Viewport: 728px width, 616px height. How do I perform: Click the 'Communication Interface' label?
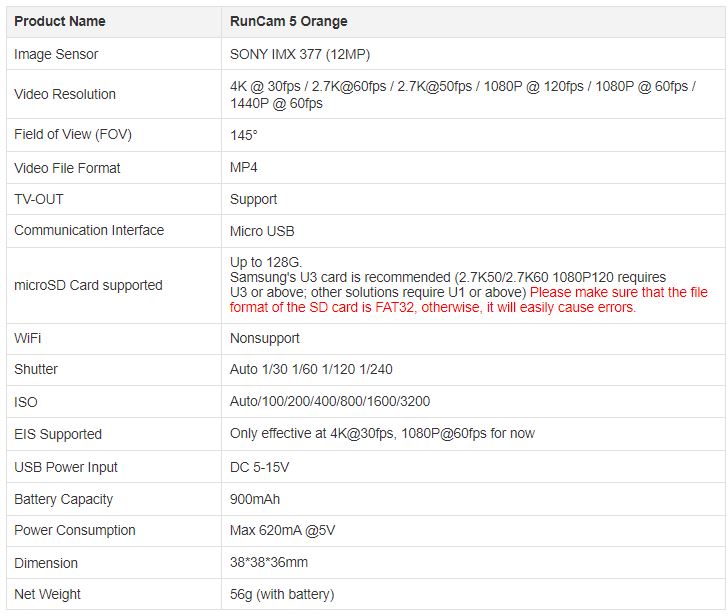coord(89,230)
